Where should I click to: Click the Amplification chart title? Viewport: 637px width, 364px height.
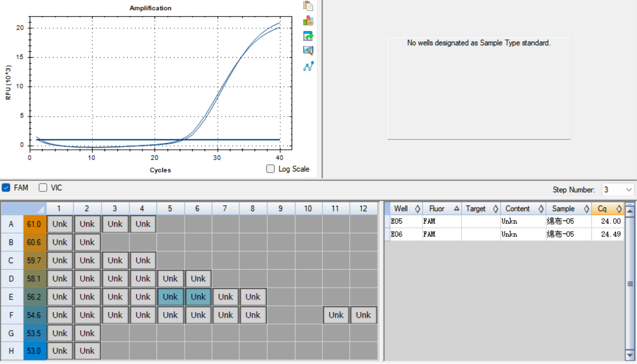pos(150,8)
